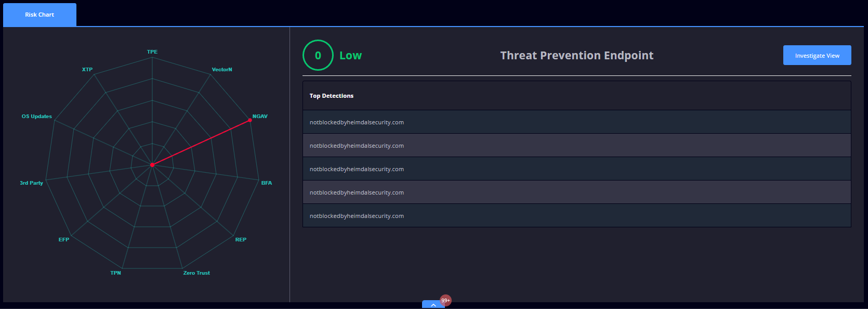This screenshot has height=309, width=868.
Task: Click the Investigate View button
Action: click(x=817, y=55)
